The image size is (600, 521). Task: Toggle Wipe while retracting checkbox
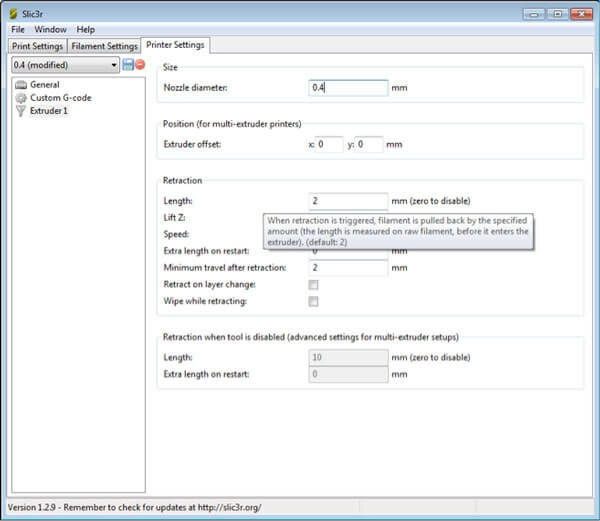tap(314, 301)
